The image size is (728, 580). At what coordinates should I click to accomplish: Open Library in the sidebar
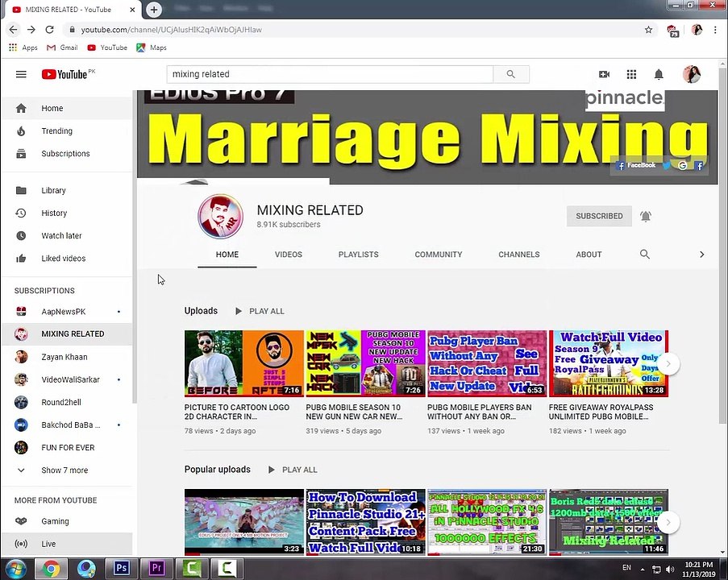66,190
